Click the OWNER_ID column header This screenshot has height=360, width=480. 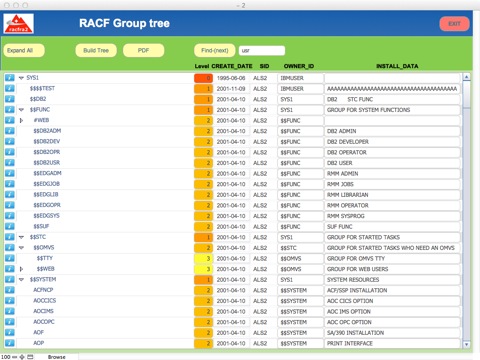pos(299,66)
